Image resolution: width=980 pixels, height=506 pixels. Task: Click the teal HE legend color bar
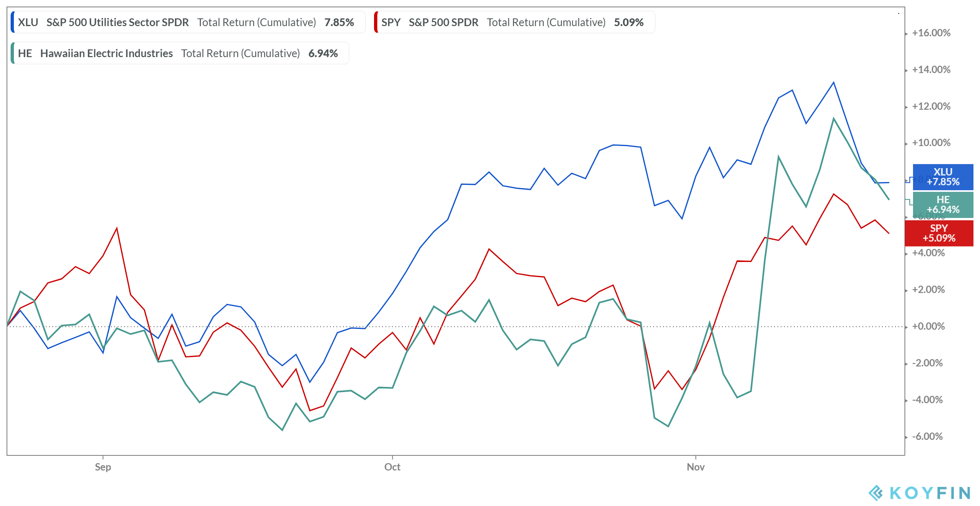(x=13, y=53)
